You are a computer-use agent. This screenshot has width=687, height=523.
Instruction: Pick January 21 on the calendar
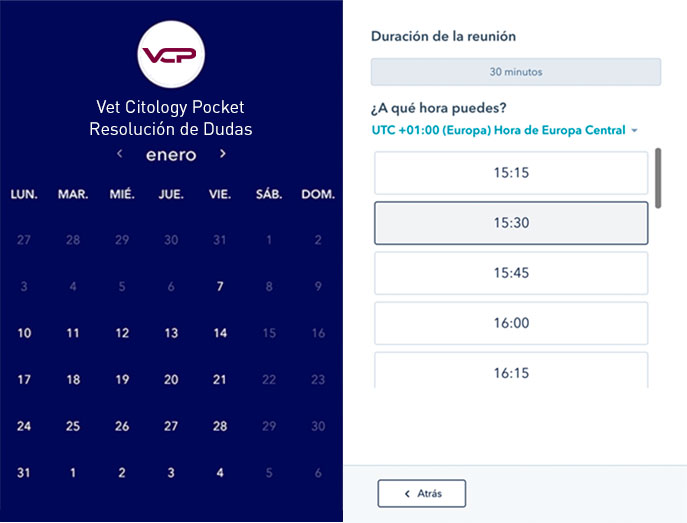(220, 380)
